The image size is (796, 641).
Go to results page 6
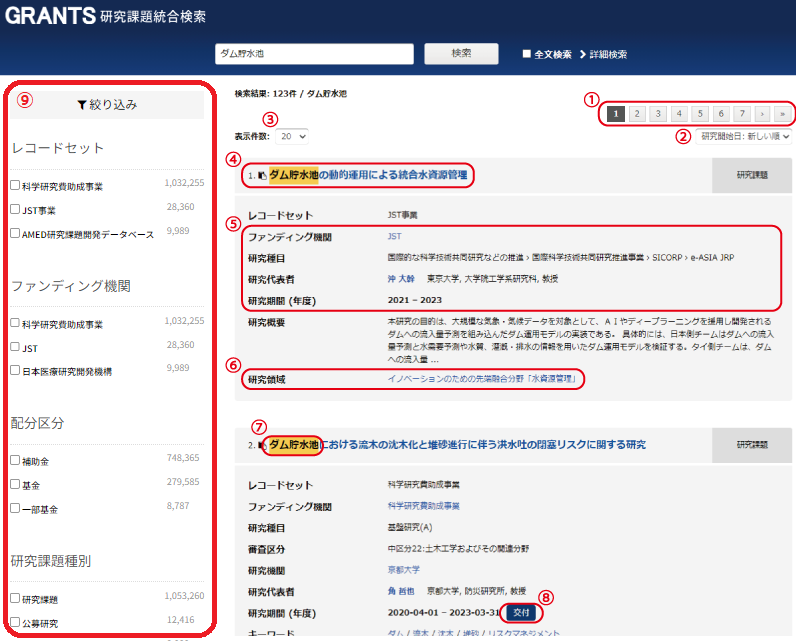pos(721,114)
